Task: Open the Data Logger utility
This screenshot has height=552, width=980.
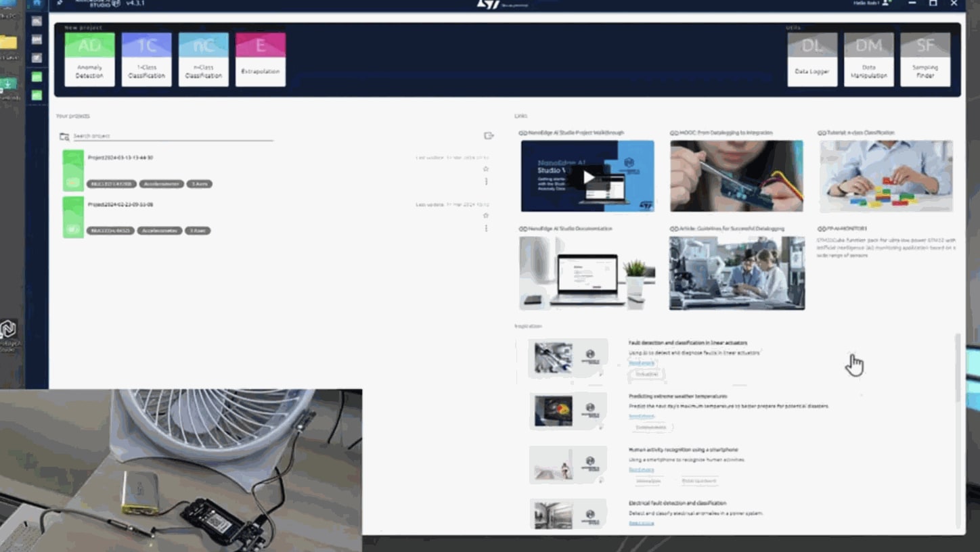Action: pos(812,60)
